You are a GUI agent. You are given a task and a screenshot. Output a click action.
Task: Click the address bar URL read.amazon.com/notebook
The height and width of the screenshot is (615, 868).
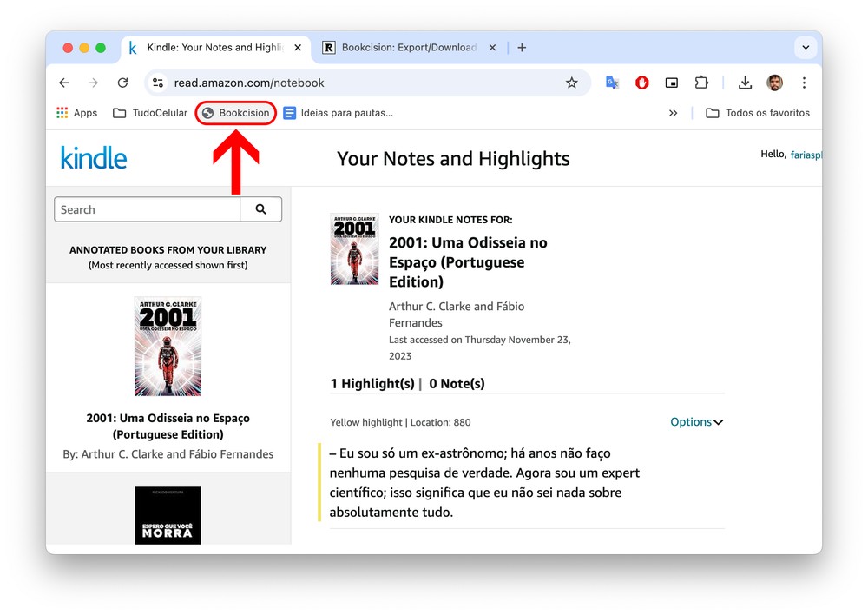tap(249, 83)
